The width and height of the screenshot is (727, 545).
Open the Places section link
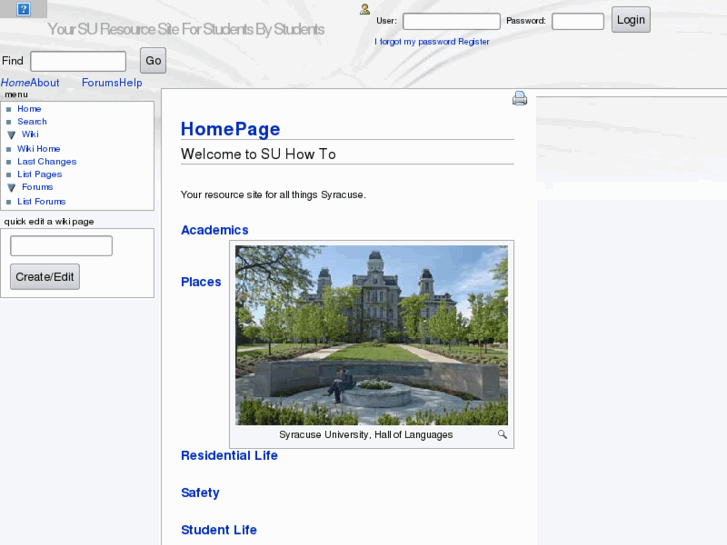pos(201,282)
